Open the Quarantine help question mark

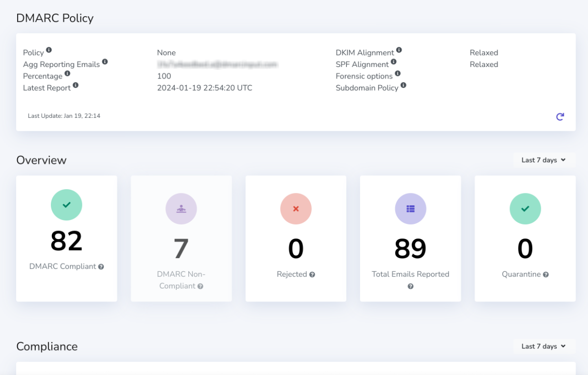[546, 274]
